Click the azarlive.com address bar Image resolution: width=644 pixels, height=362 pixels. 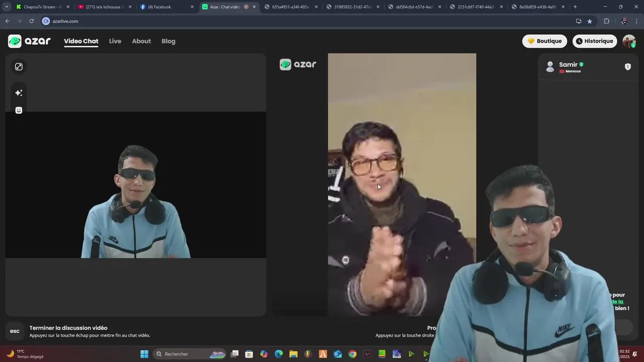pos(65,21)
